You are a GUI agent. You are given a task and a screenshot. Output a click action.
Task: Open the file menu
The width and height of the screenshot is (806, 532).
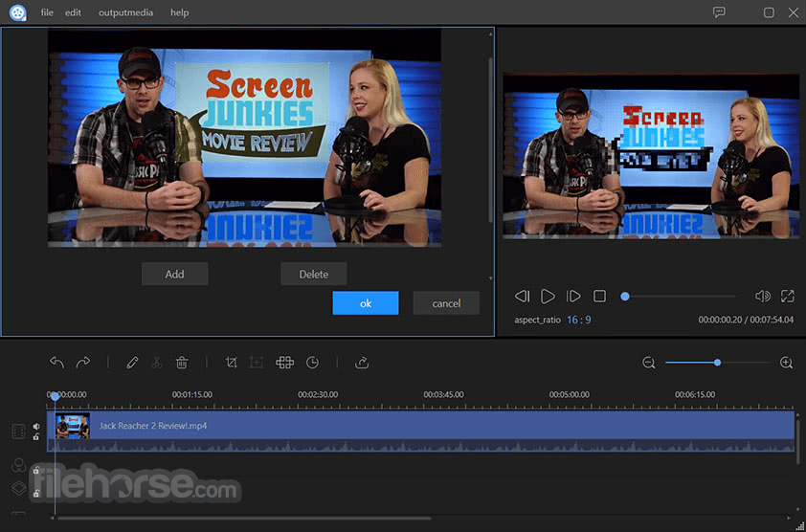pyautogui.click(x=47, y=12)
